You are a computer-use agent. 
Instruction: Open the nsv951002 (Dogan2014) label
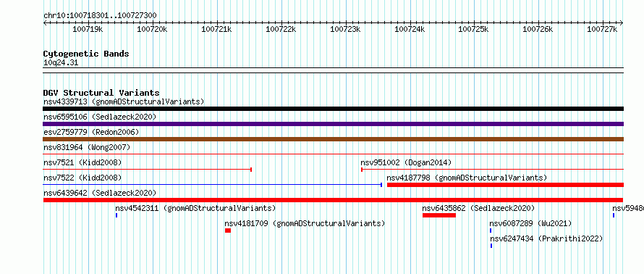click(x=406, y=162)
